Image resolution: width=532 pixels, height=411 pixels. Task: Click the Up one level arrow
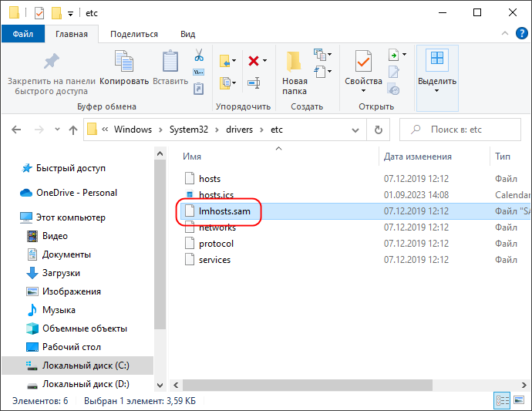click(x=73, y=130)
